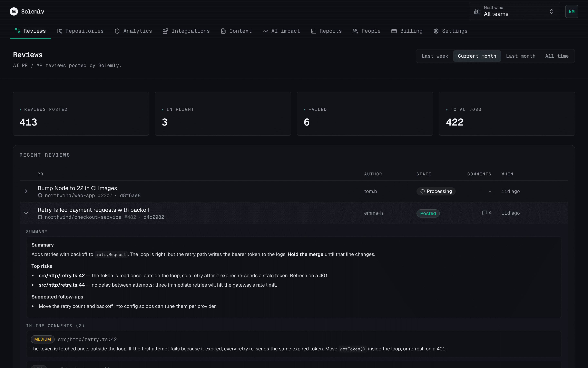Screen dimensions: 588x368
Task: Click the Failed 6 card
Action: [x=365, y=114]
